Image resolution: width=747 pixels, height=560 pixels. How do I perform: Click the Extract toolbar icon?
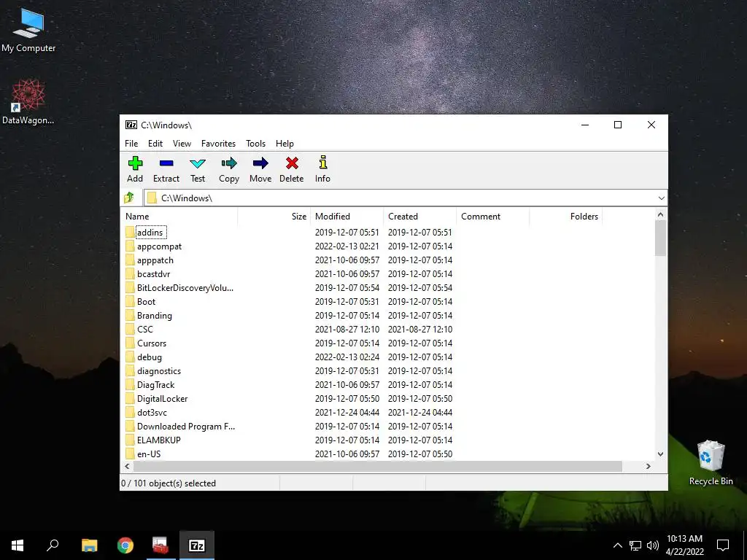click(166, 163)
